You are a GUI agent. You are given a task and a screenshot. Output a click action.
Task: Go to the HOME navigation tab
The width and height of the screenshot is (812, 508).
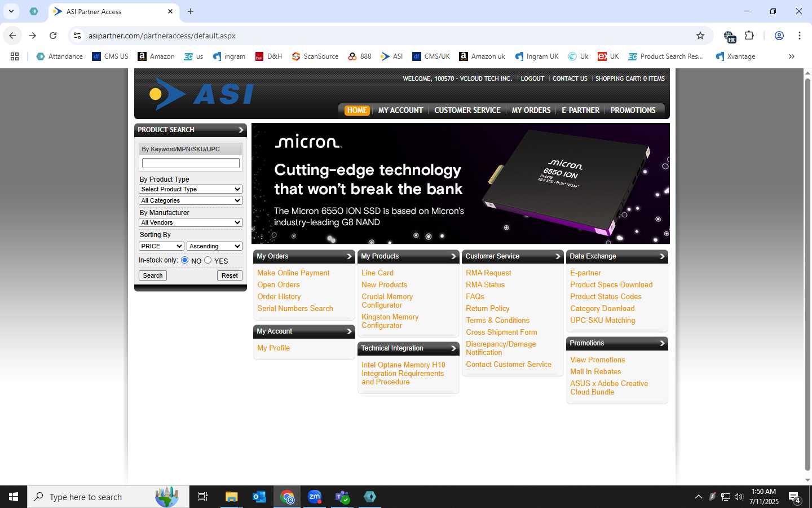(x=357, y=110)
